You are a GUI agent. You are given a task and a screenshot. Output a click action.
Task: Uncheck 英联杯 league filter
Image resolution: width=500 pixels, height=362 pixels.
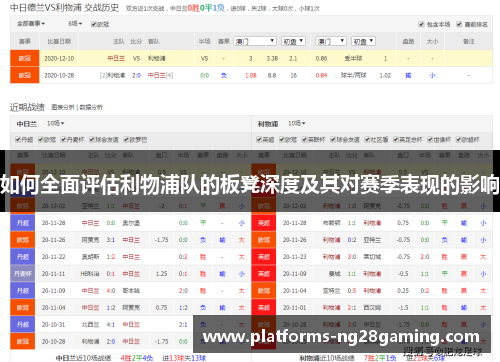(304, 139)
